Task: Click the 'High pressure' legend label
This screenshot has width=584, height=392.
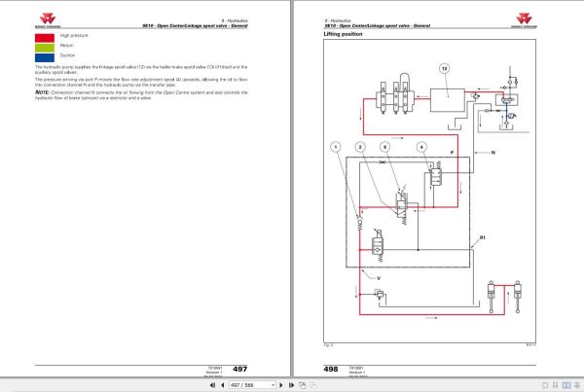Action: coord(74,35)
